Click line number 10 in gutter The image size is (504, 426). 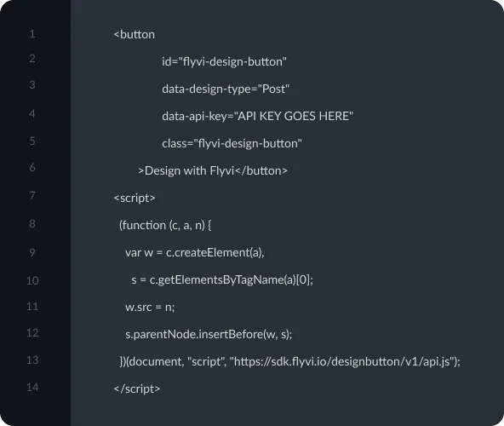point(32,280)
